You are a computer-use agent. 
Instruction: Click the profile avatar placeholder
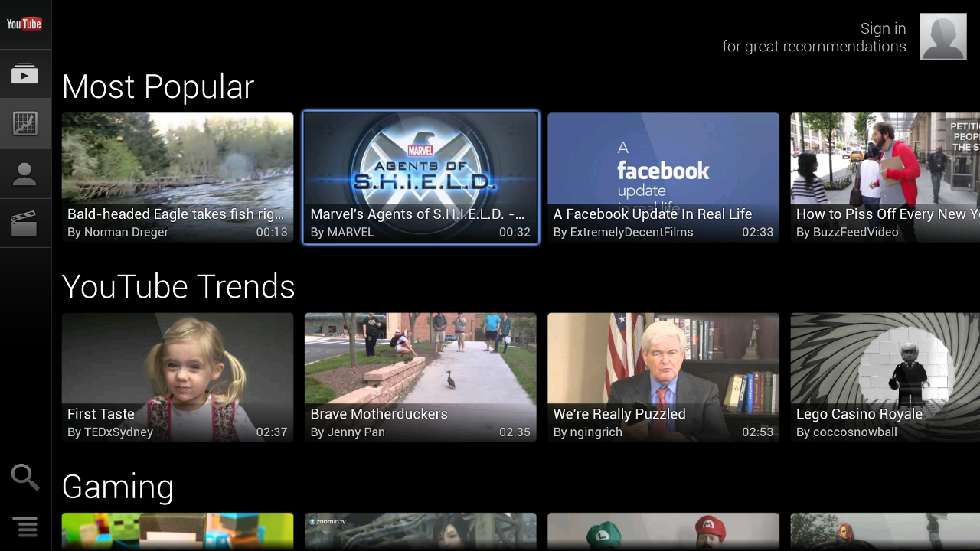click(942, 37)
